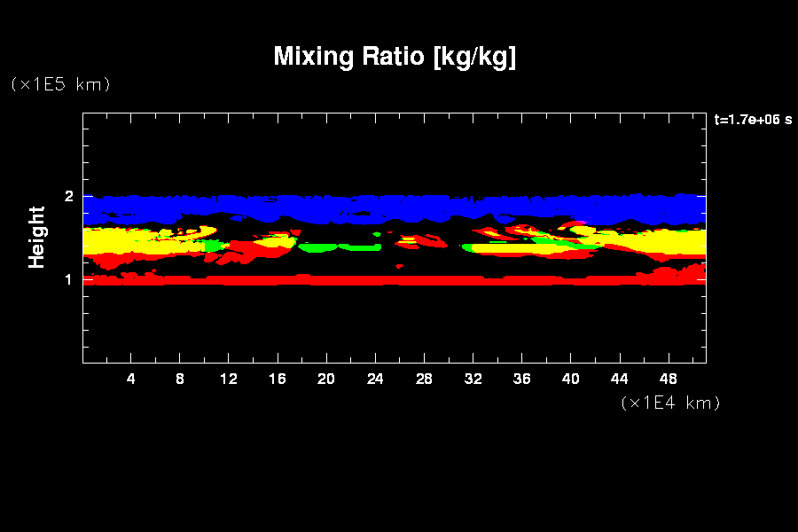Click x-axis tick label 16
Screen dimensions: 798x532
coord(278,379)
